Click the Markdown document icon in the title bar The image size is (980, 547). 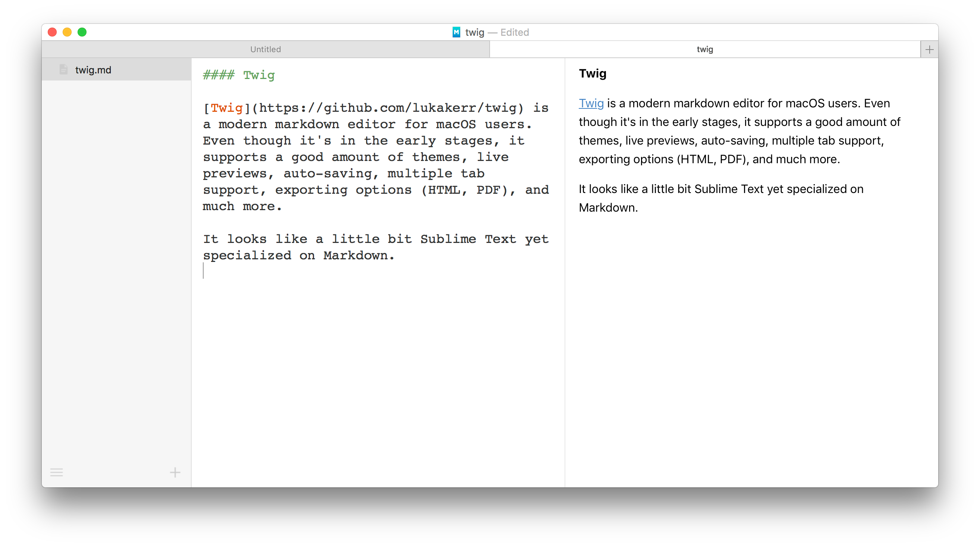click(x=456, y=32)
